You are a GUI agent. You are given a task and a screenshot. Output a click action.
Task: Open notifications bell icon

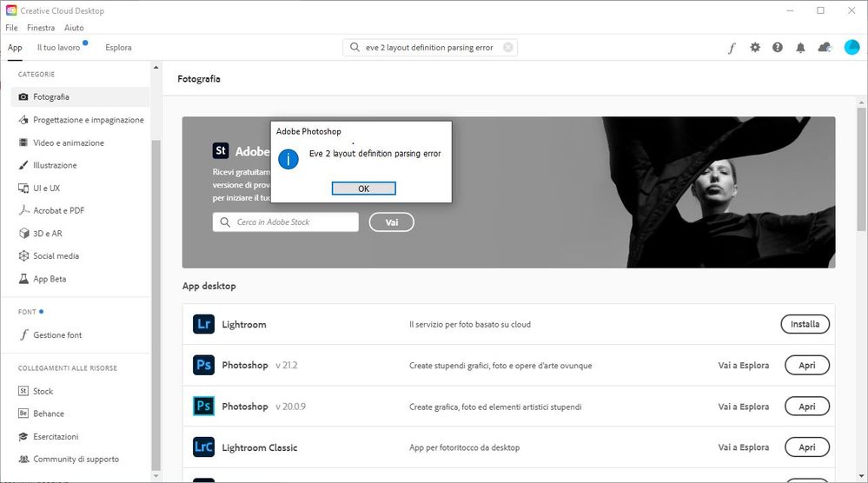tap(800, 48)
